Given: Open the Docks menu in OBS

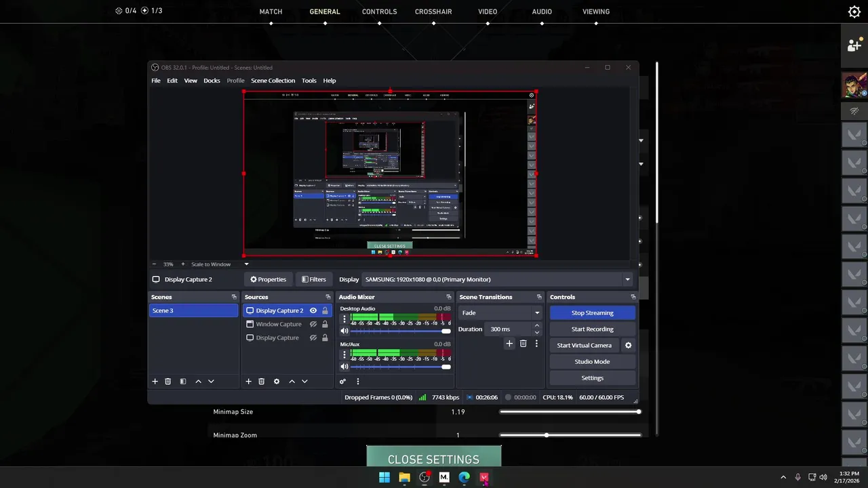Looking at the screenshot, I should tap(212, 81).
